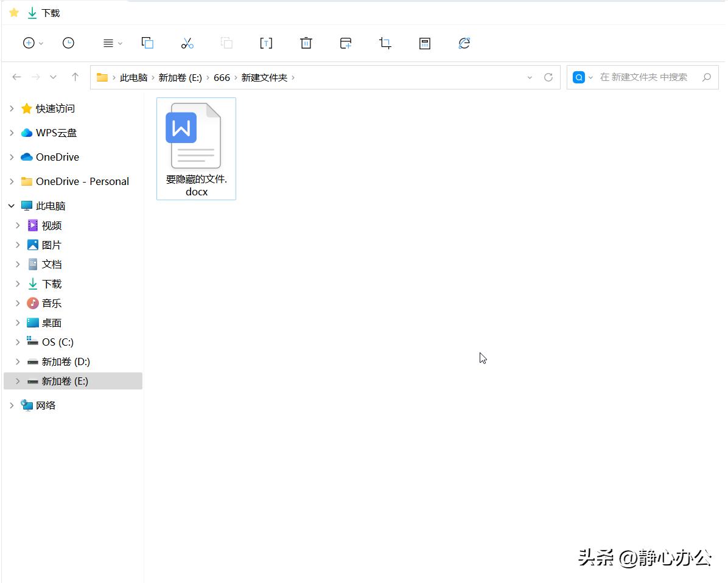This screenshot has width=728, height=583.
Task: Click the grayed-out Paste icon
Action: click(x=226, y=43)
